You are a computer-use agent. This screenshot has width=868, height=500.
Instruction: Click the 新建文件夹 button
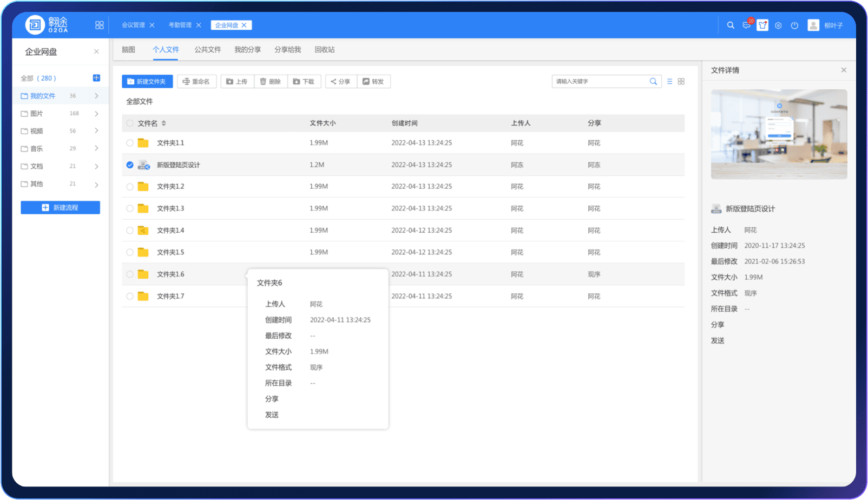coord(147,82)
